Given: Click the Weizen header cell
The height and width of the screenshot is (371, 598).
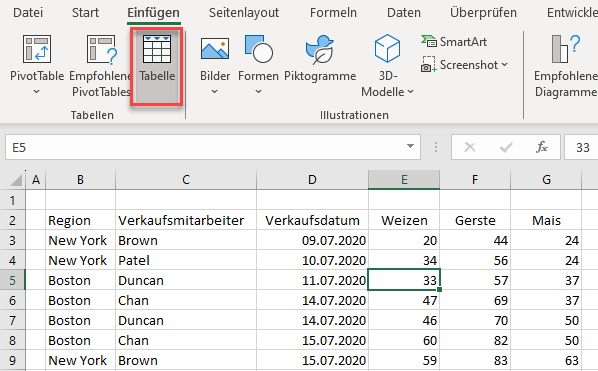Looking at the screenshot, I should [404, 220].
